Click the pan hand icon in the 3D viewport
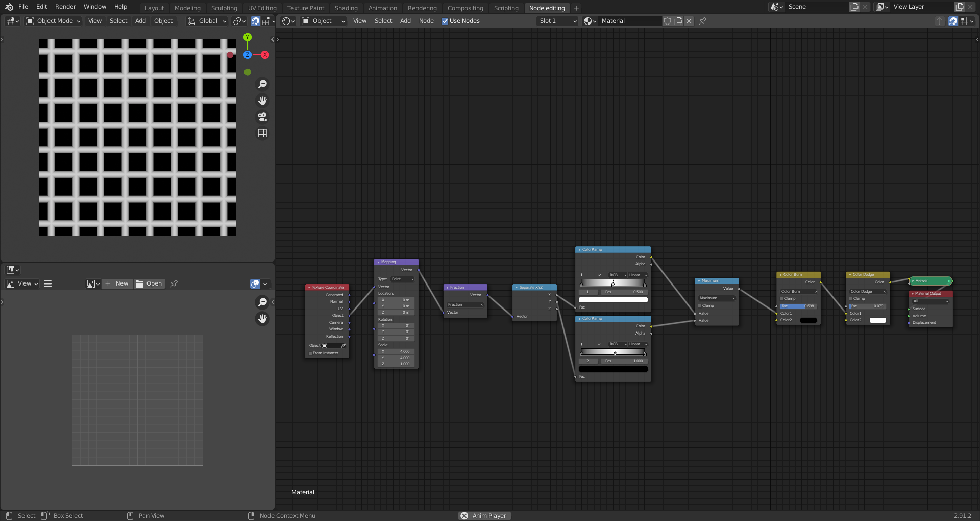980x521 pixels. [x=262, y=101]
